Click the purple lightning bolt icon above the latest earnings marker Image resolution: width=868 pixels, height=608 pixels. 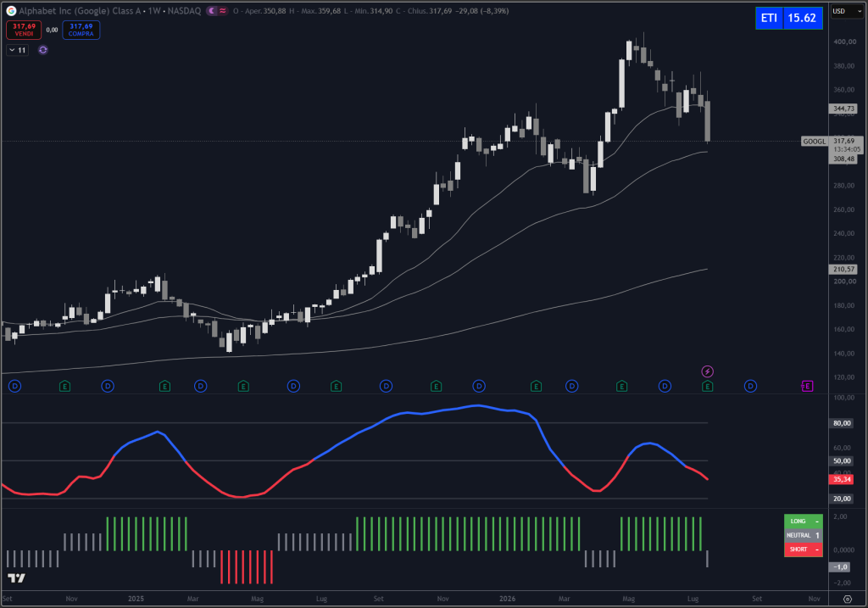(x=708, y=371)
